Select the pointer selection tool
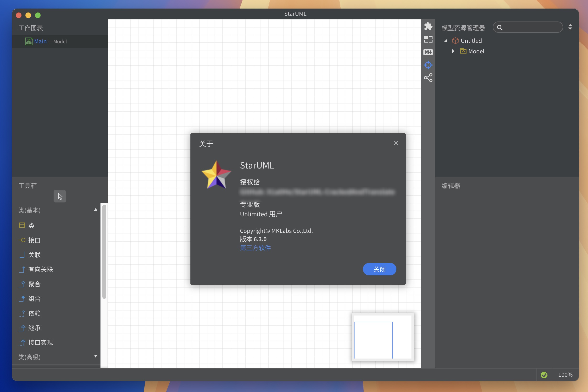The image size is (588, 392). pyautogui.click(x=60, y=196)
